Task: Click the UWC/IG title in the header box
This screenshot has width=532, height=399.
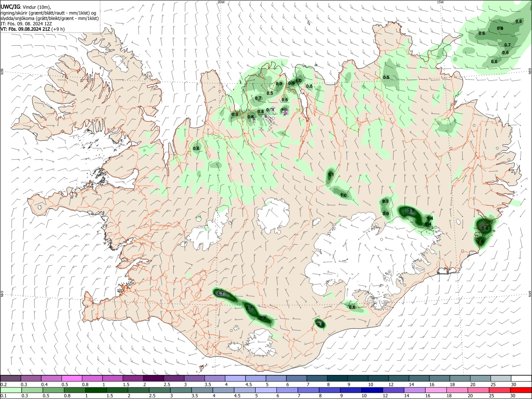Action: click(10, 7)
